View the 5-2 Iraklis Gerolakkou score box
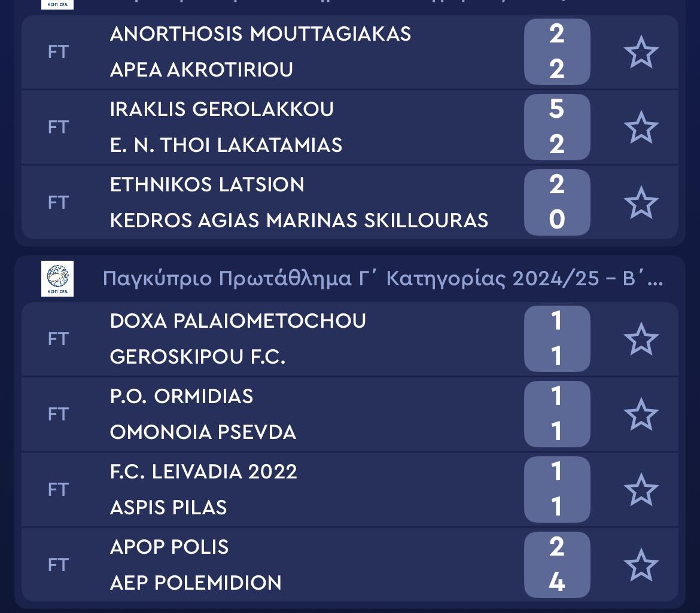This screenshot has width=700, height=613. click(556, 127)
